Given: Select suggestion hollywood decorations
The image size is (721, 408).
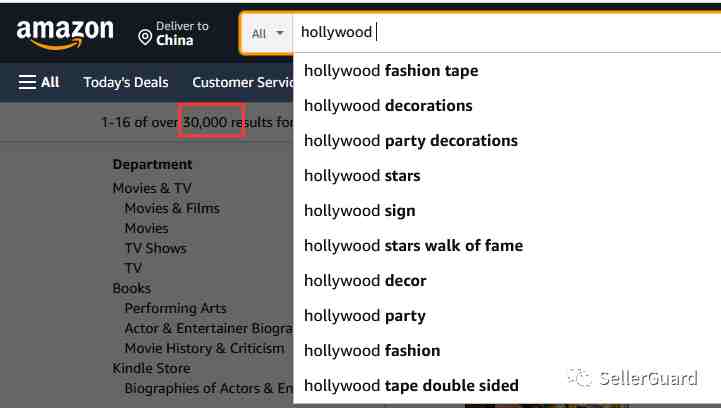Looking at the screenshot, I should [x=507, y=106].
